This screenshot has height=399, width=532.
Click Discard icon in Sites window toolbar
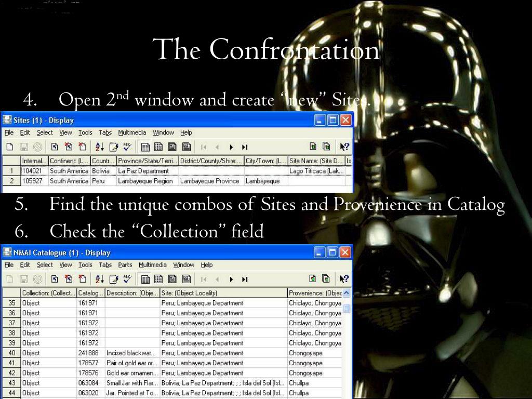tap(37, 147)
